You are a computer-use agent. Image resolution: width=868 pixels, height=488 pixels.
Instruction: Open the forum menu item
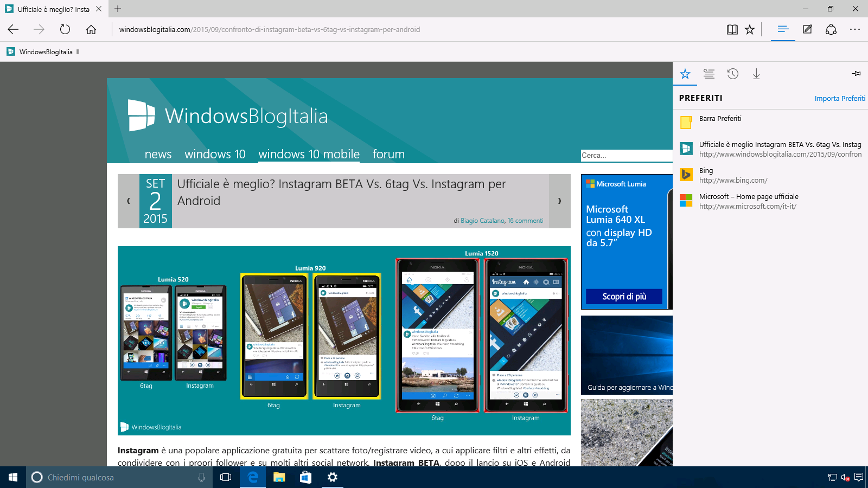(388, 154)
